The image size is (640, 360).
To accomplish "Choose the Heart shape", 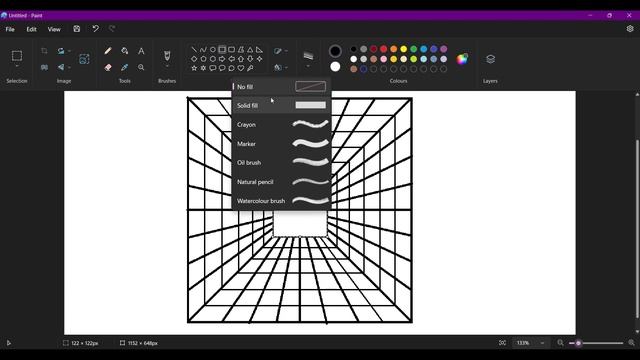I will pos(241,68).
